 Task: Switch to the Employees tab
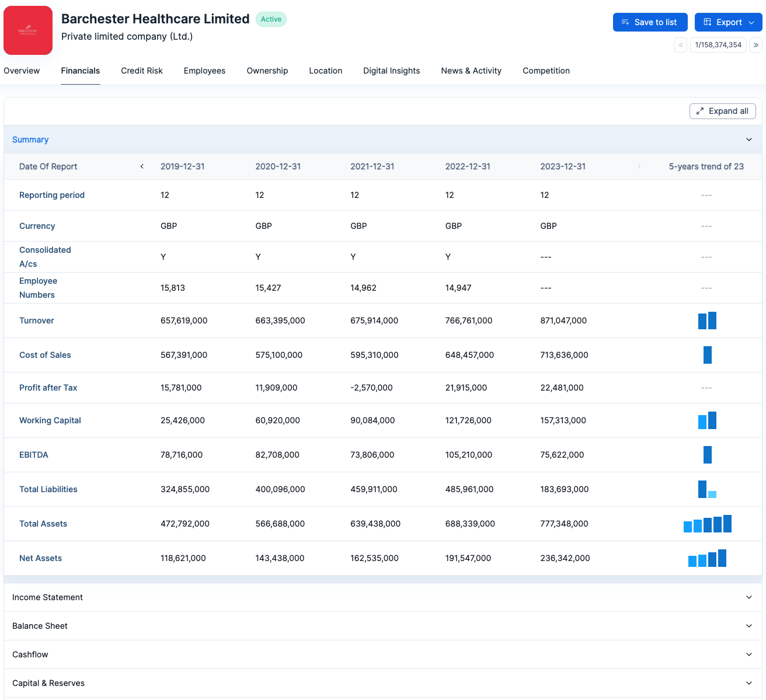(x=204, y=71)
